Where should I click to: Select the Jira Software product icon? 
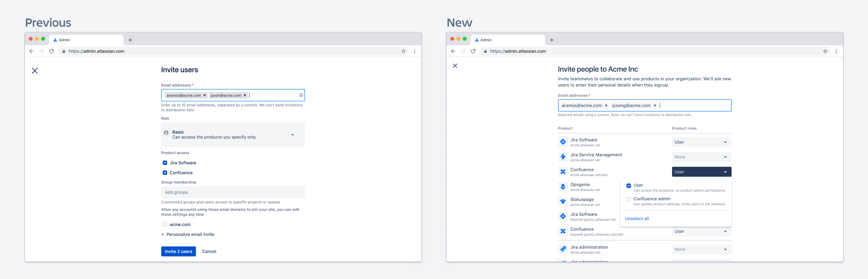click(562, 142)
